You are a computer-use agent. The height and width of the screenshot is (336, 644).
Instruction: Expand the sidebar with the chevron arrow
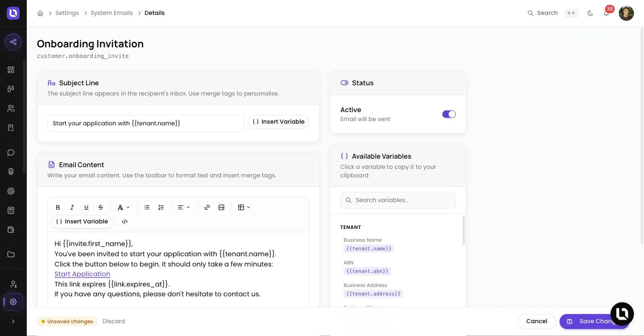(x=13, y=322)
